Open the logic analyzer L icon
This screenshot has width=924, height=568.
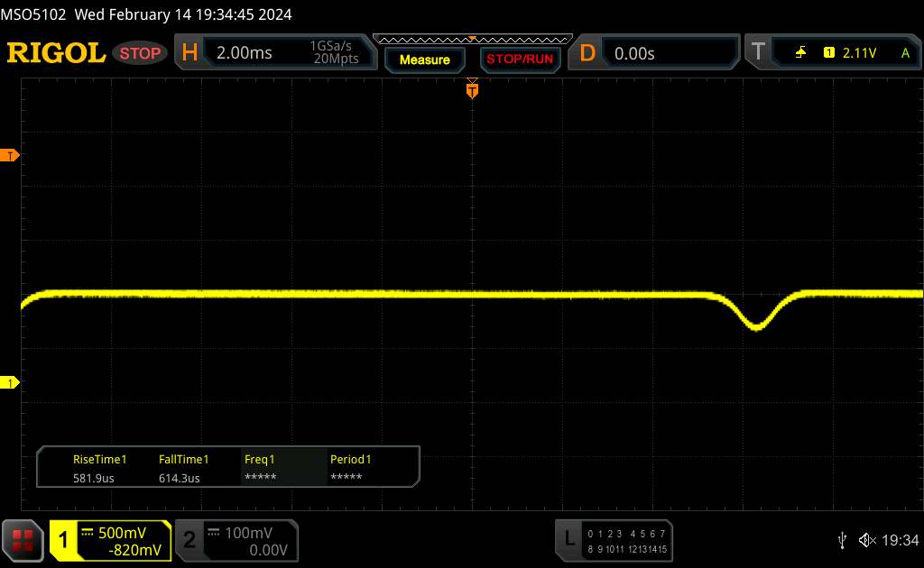568,538
